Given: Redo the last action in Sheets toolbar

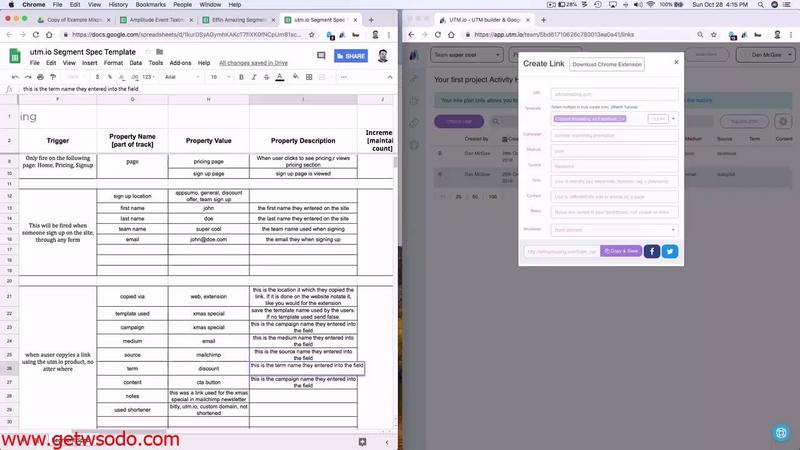Looking at the screenshot, I should tap(28, 77).
